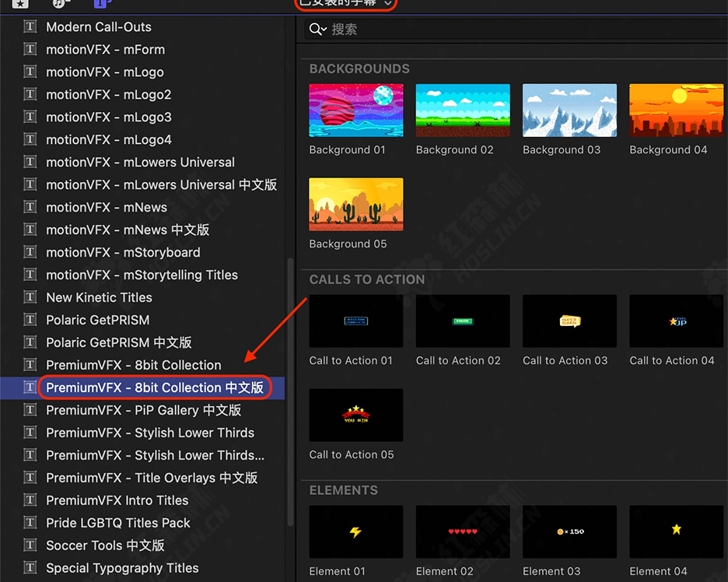Select the Call to Action 01 title
Image resolution: width=728 pixels, height=582 pixels.
tap(356, 321)
